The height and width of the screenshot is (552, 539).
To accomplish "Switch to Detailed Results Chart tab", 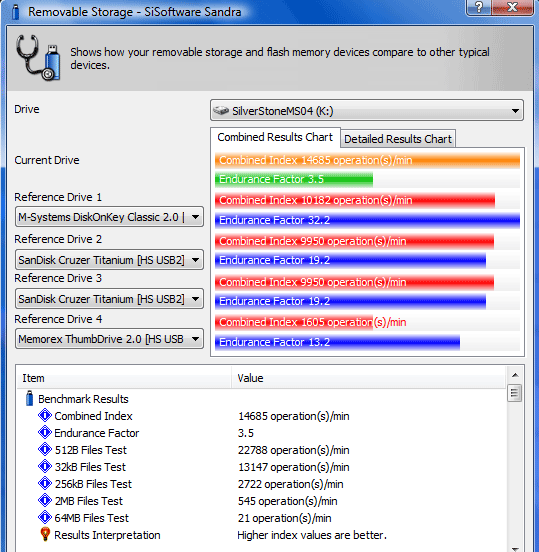I will tap(398, 139).
